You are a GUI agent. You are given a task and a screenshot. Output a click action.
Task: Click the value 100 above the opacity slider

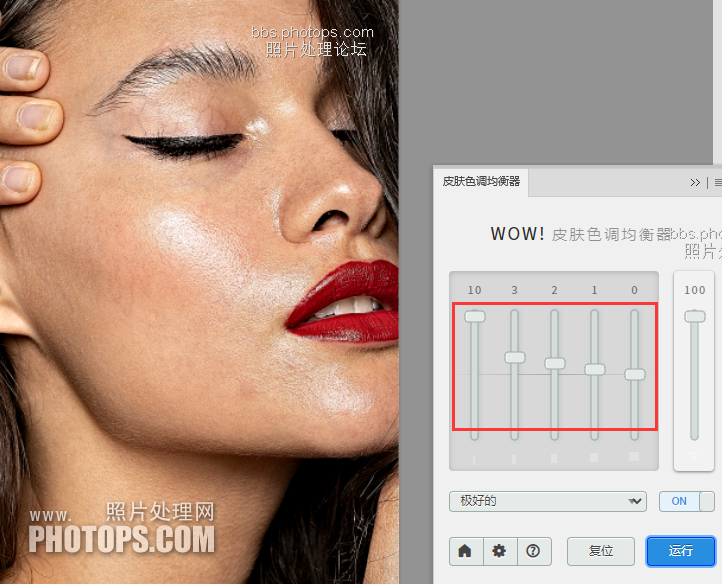tap(695, 290)
